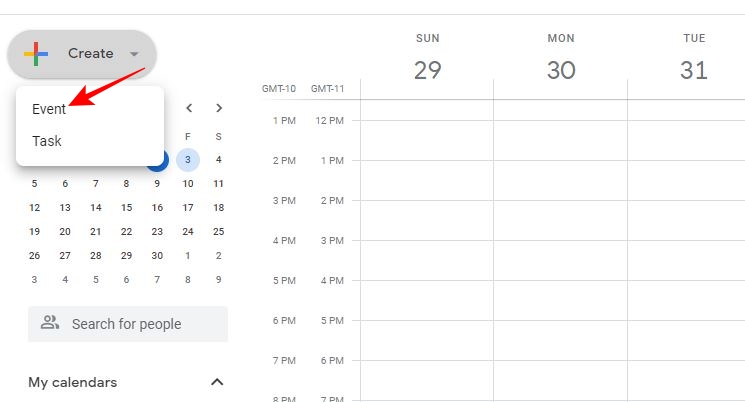
Task: Open the Create dropdown arrow
Action: click(x=134, y=54)
